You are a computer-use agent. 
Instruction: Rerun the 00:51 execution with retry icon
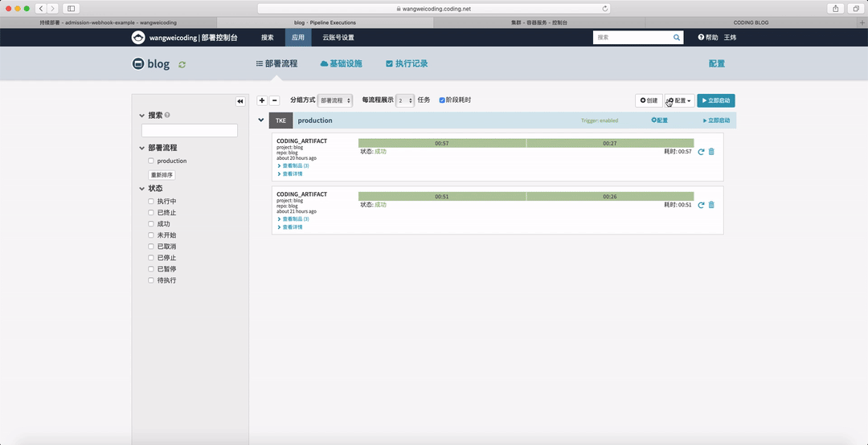(701, 205)
